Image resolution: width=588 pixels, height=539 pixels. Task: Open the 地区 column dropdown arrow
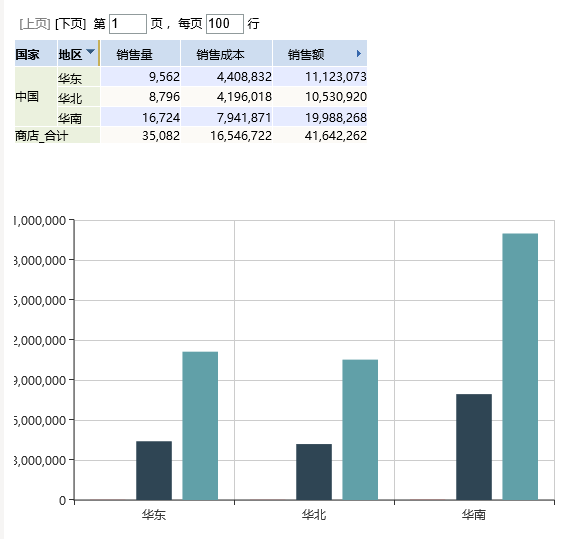pyautogui.click(x=90, y=51)
